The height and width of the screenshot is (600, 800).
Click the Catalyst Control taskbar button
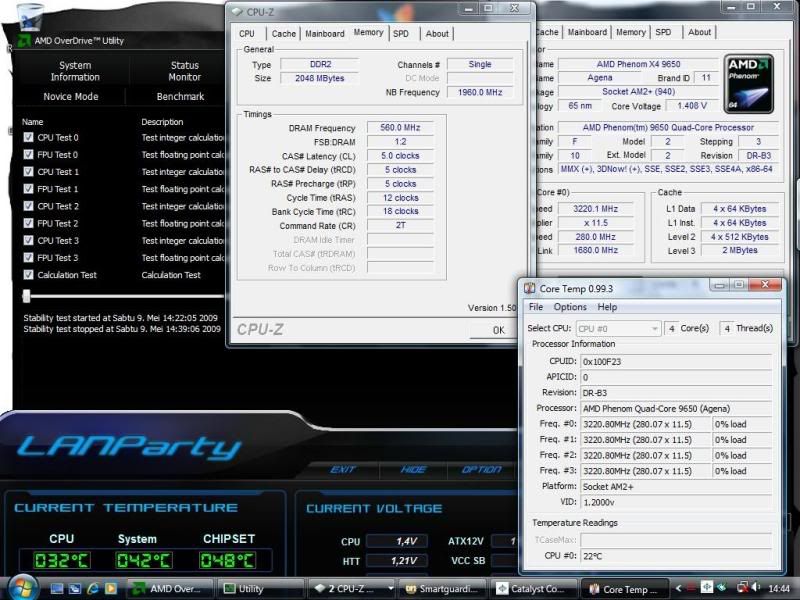(x=534, y=589)
